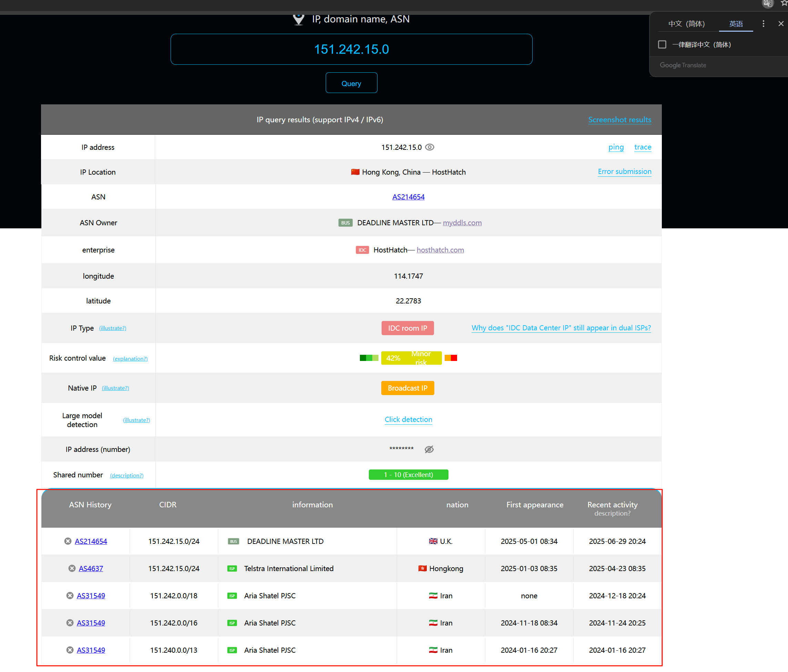
Task: Click the IP search input field
Action: tap(351, 49)
